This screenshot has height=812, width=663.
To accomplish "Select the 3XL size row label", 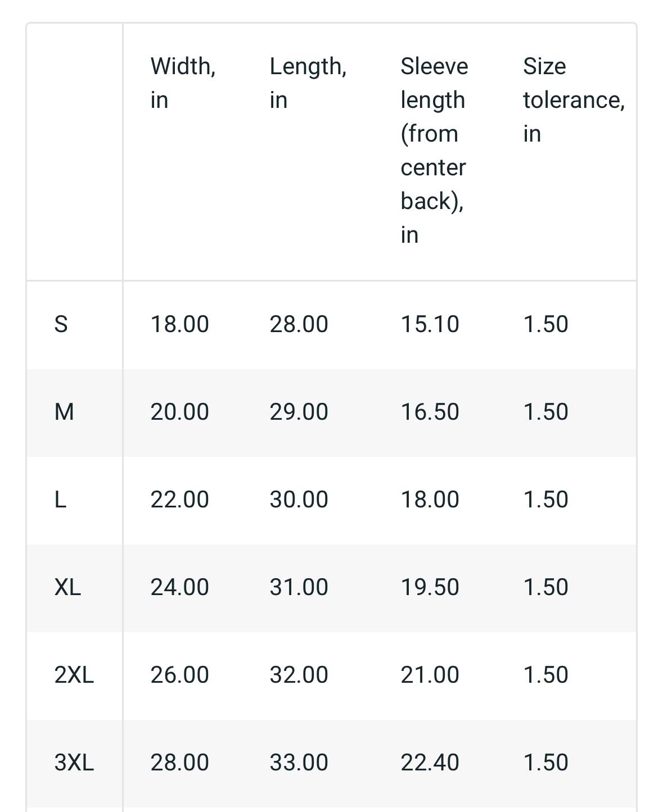I will (74, 763).
